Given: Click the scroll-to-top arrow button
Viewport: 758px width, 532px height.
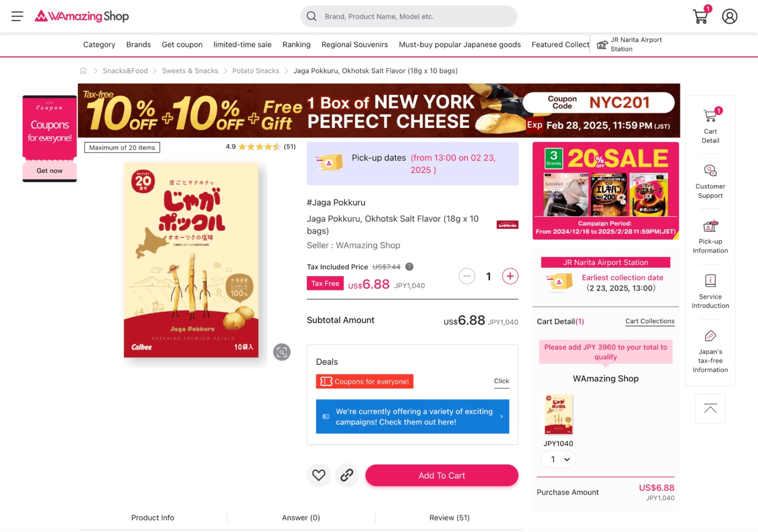Looking at the screenshot, I should coord(710,409).
